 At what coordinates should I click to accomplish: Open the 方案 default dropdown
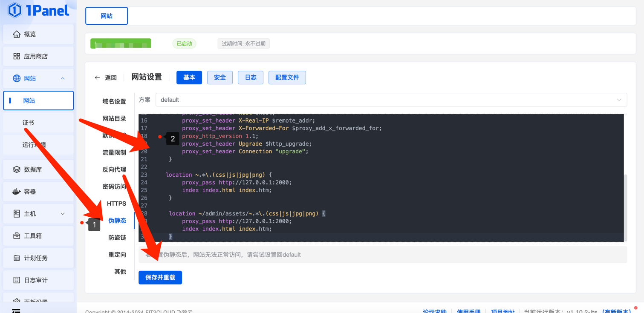391,100
